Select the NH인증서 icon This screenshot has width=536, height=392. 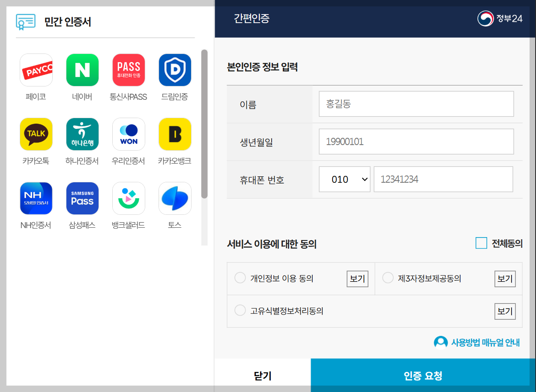coord(36,198)
